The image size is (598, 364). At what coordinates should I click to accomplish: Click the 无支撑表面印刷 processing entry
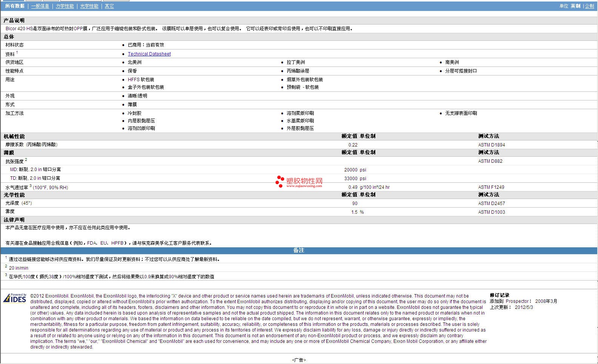click(x=461, y=113)
